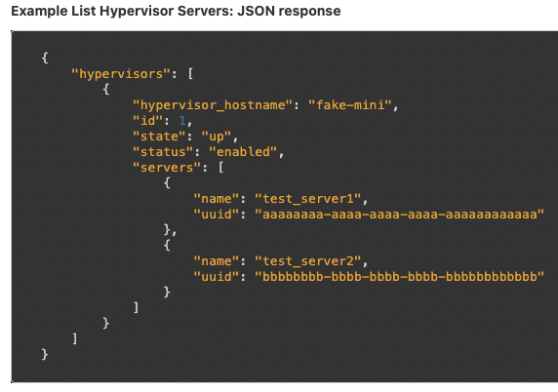
Task: Click the "hypervisor_hostname" key
Action: click(x=213, y=105)
